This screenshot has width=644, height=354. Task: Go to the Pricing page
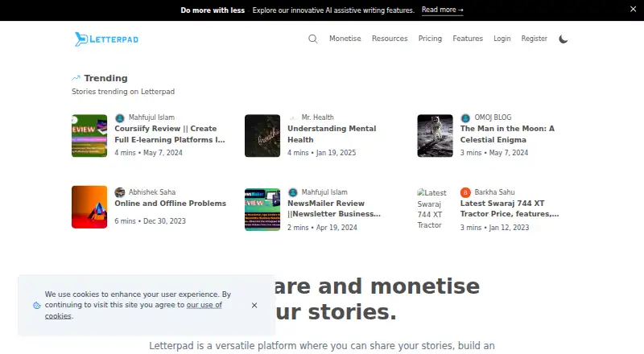430,39
